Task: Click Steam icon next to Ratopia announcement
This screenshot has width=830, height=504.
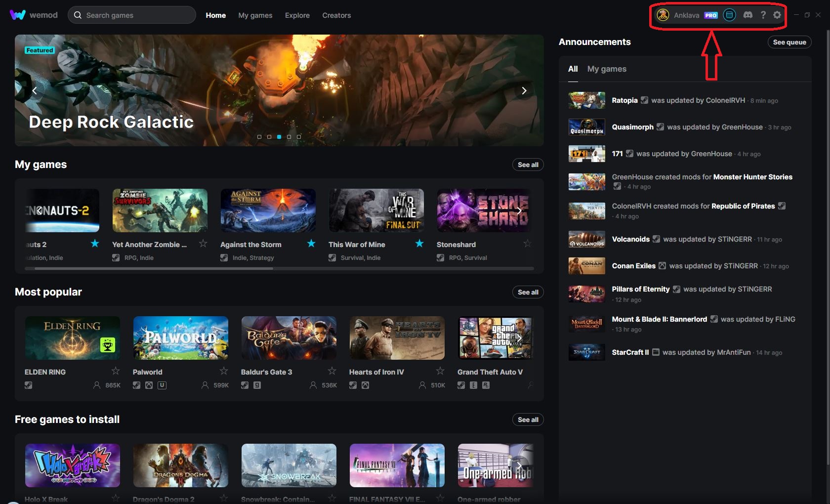Action: [645, 100]
